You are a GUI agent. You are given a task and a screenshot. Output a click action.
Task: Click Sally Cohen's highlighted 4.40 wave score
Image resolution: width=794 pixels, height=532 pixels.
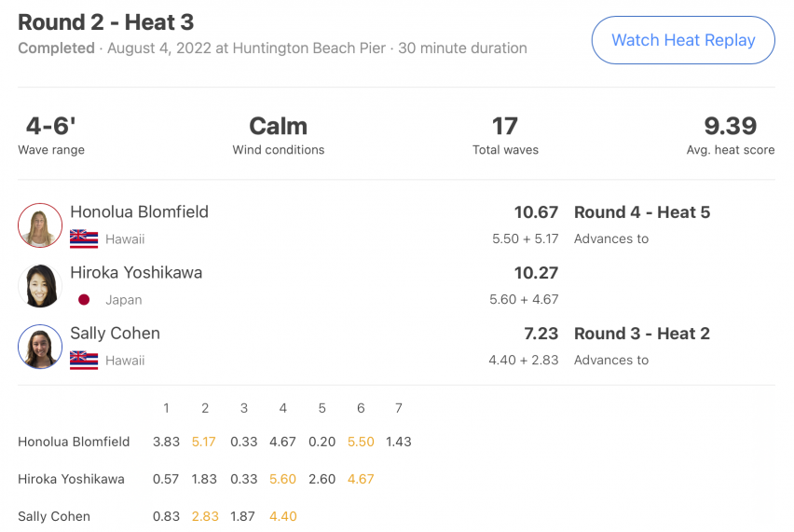pyautogui.click(x=282, y=516)
